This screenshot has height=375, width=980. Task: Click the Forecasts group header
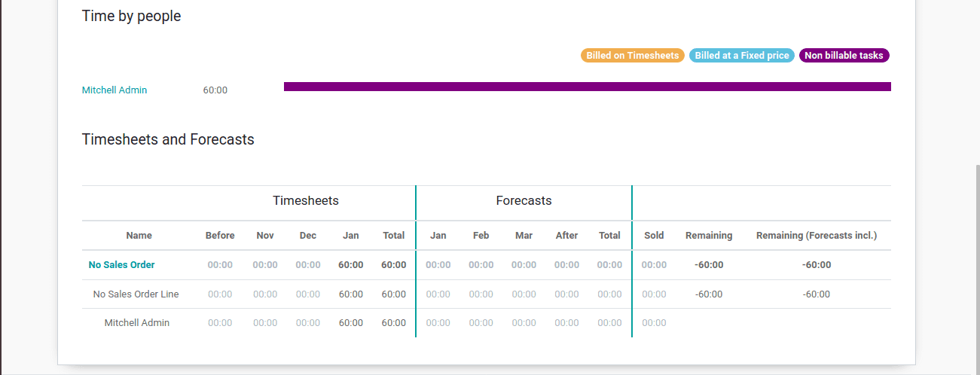tap(524, 201)
